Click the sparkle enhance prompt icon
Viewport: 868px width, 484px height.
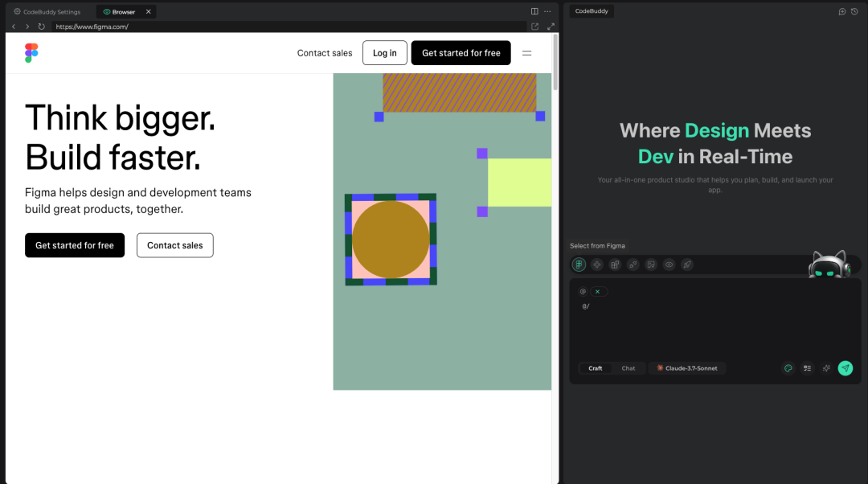(x=826, y=368)
